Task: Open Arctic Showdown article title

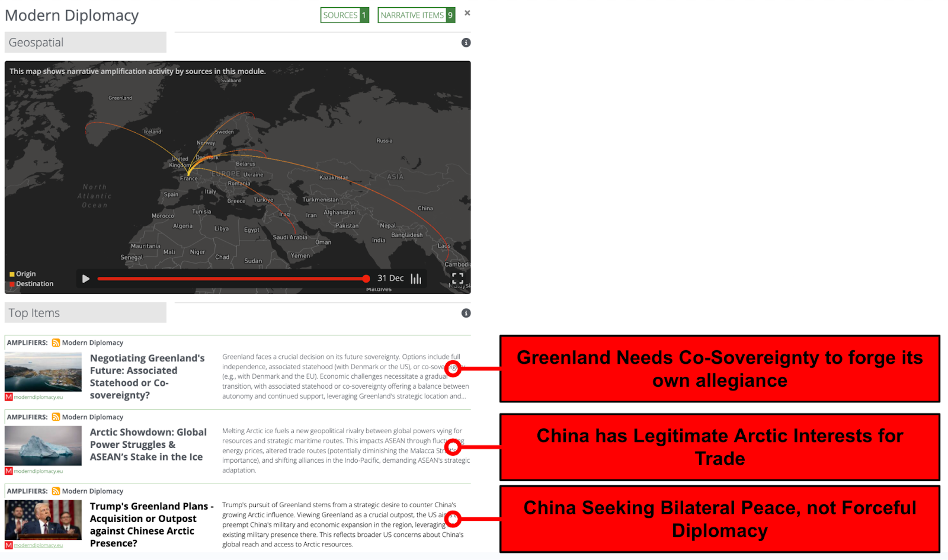Action: click(x=148, y=444)
